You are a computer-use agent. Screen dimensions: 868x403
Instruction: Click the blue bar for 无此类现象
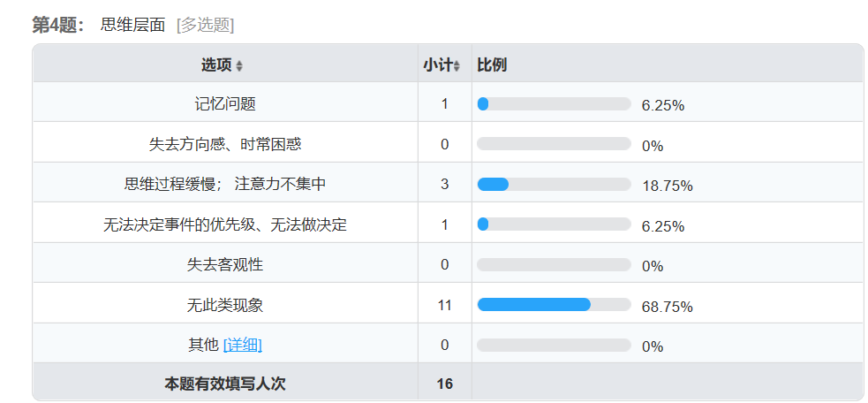[x=534, y=305]
